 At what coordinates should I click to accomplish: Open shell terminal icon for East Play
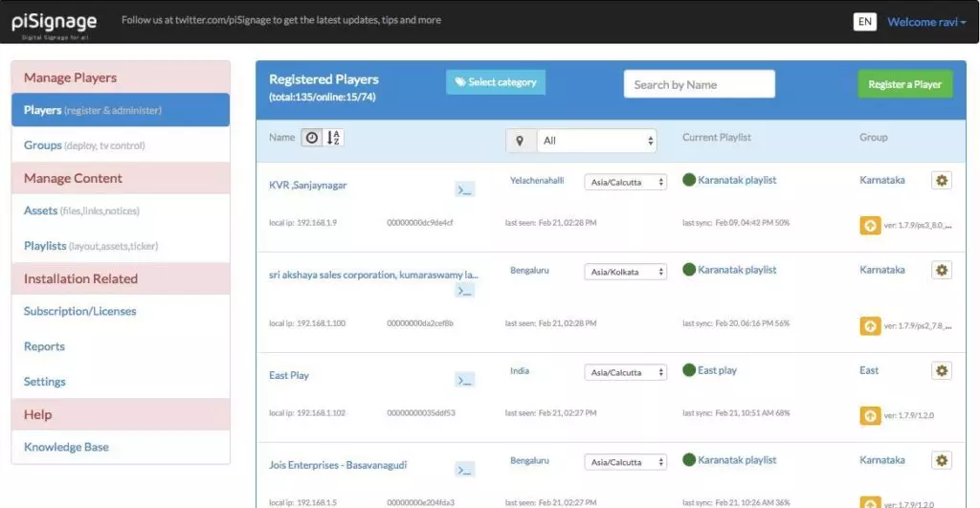pyautogui.click(x=464, y=380)
